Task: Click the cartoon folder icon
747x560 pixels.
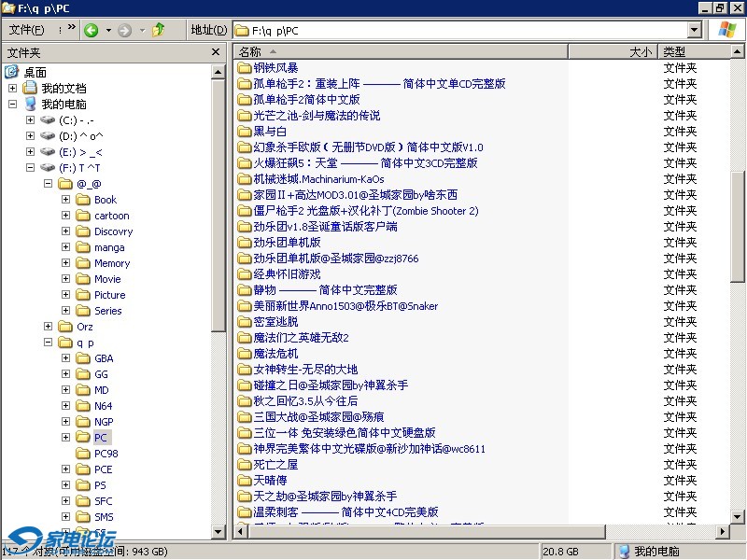Action: (83, 216)
